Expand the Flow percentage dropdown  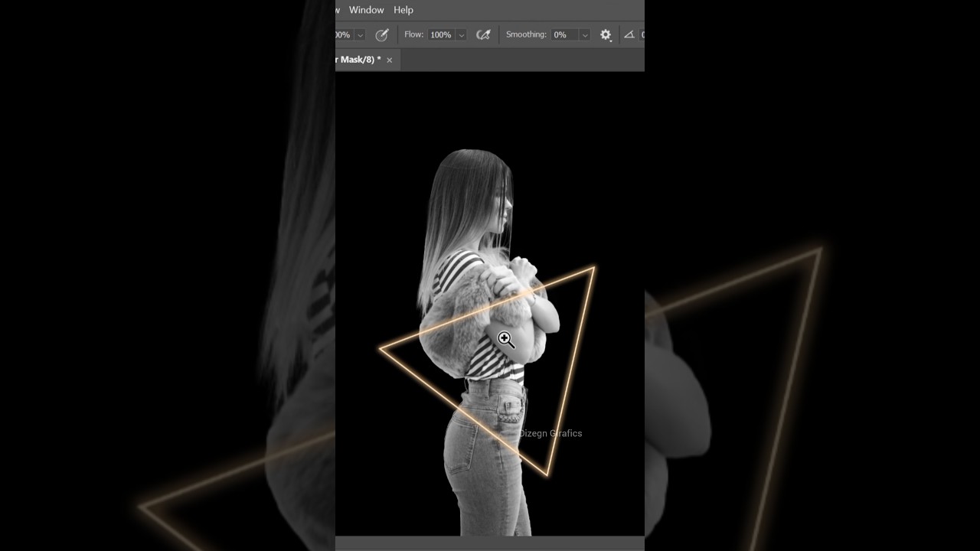[462, 35]
